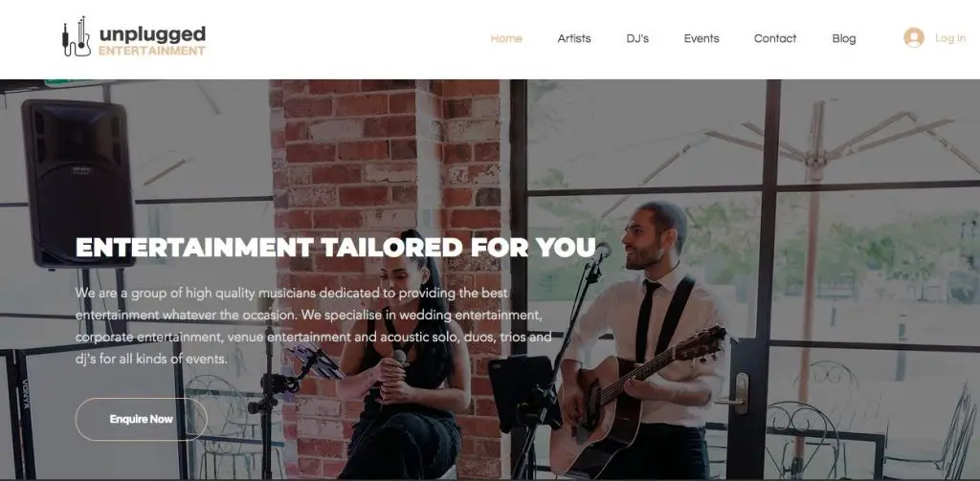Screen dimensions: 980x481
Task: Open the Home navigation item
Action: pos(506,39)
